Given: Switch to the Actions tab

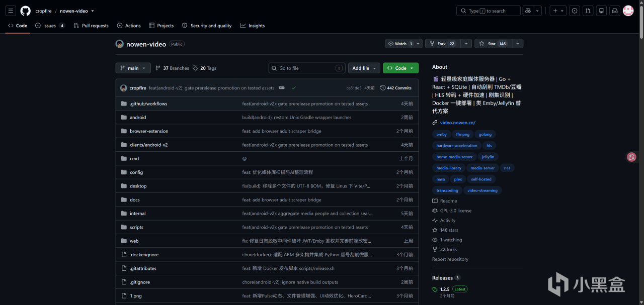Looking at the screenshot, I should (x=129, y=26).
